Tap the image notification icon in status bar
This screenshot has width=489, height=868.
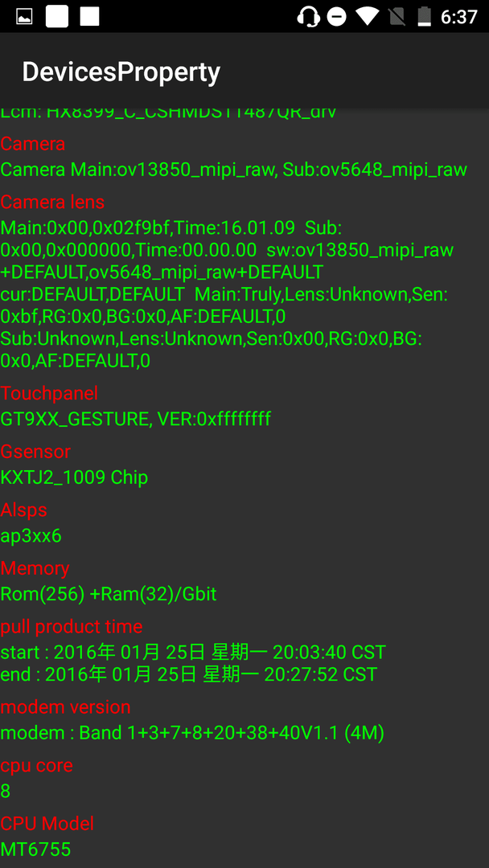pyautogui.click(x=24, y=17)
